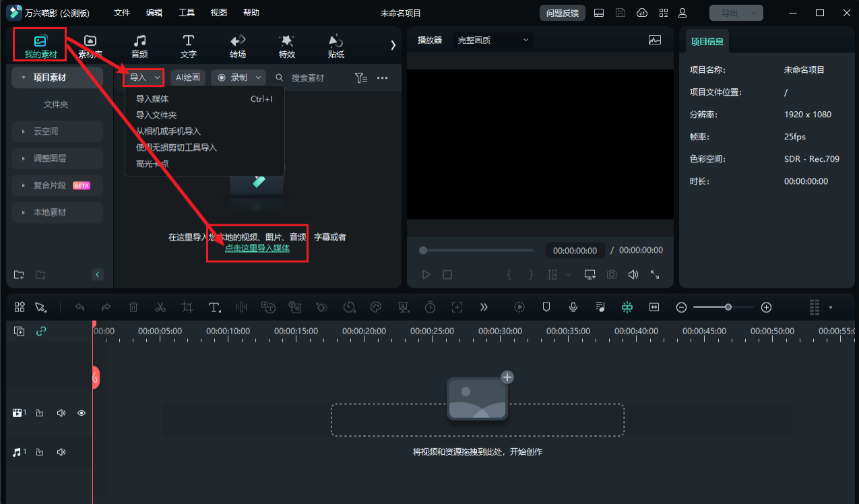Toggle lock on video track 1
Screen dimensions: 859x504
pos(40,413)
